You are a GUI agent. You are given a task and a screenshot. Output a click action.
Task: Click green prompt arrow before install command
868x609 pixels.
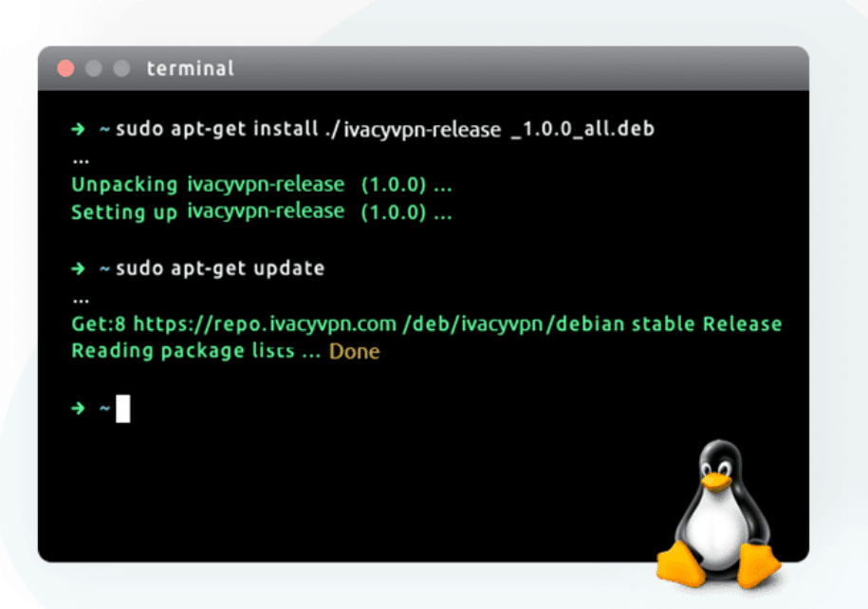click(78, 129)
